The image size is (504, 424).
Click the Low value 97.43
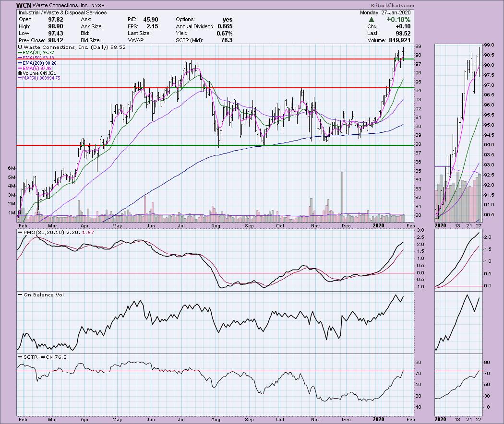pyautogui.click(x=56, y=34)
